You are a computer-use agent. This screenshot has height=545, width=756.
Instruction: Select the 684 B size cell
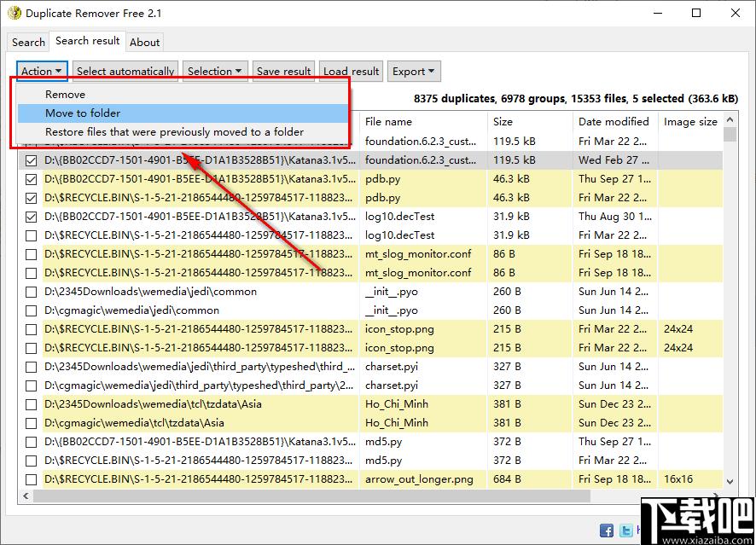(x=507, y=479)
